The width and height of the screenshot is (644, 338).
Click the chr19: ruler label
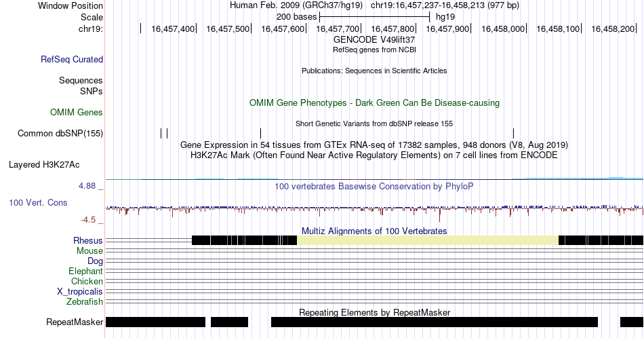tap(91, 29)
